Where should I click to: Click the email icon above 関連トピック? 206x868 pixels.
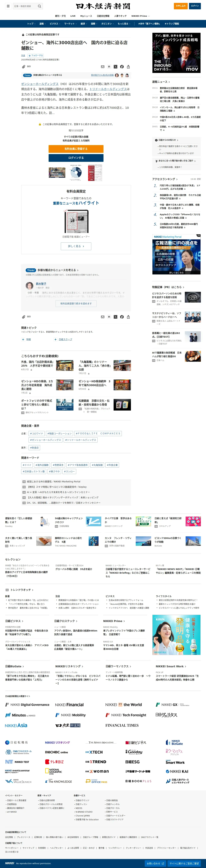click(103, 317)
